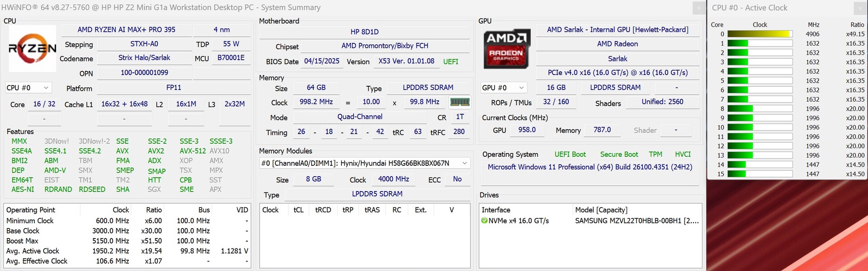Expand the memory module ChannelA0/DIMM1 dropdown

pos(365,163)
